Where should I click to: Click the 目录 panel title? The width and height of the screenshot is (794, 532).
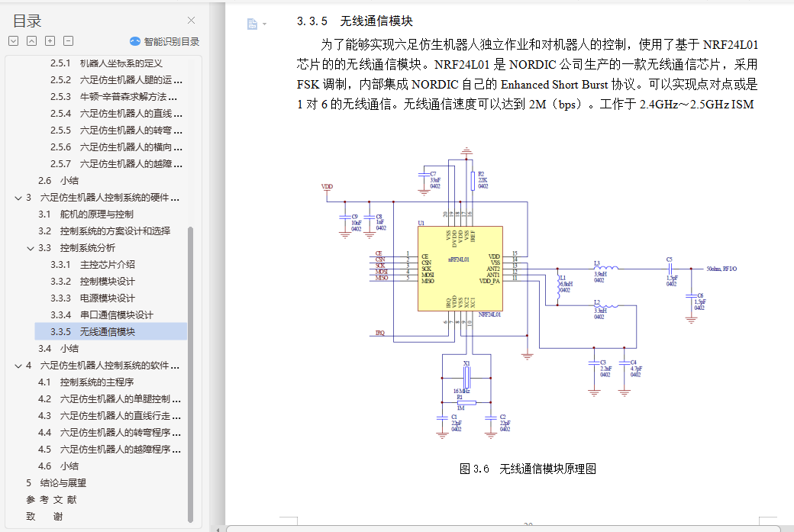27,21
